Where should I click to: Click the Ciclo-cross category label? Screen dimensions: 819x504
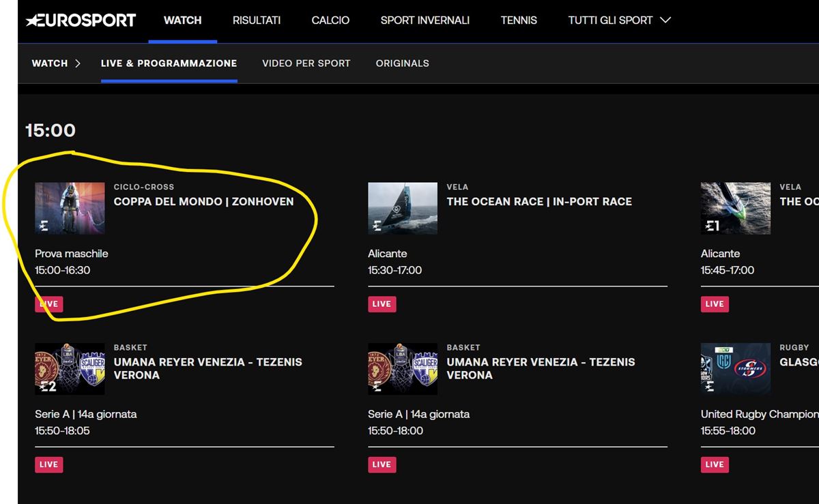click(x=144, y=187)
